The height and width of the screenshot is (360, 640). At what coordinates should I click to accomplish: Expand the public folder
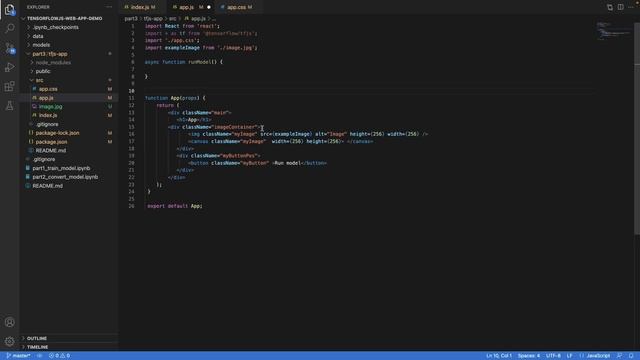click(x=43, y=71)
